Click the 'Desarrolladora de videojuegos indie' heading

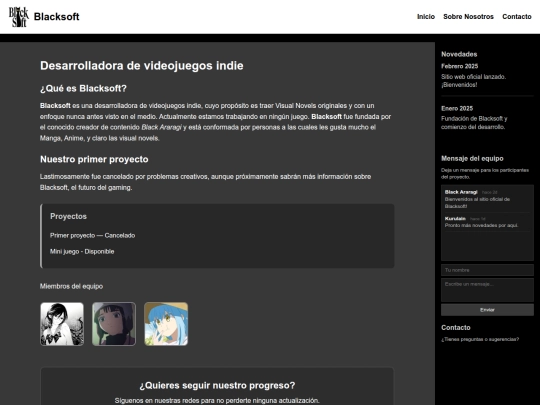point(142,65)
